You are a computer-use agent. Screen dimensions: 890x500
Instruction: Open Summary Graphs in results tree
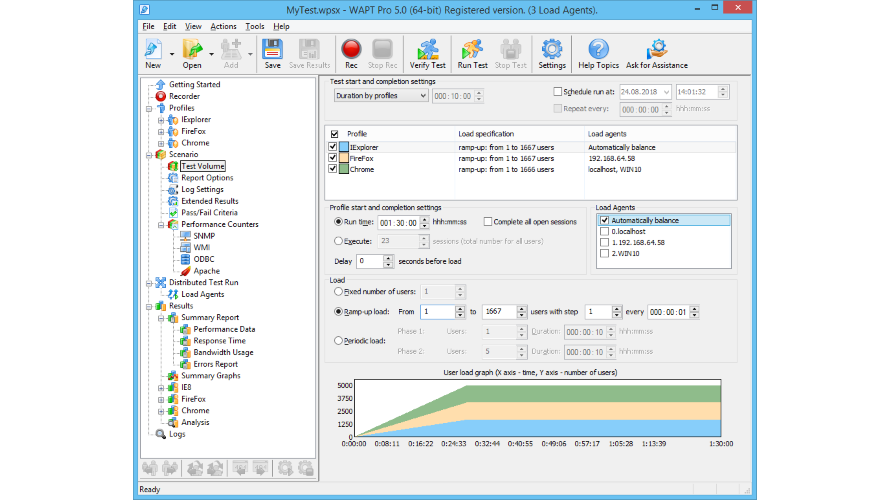tap(210, 376)
